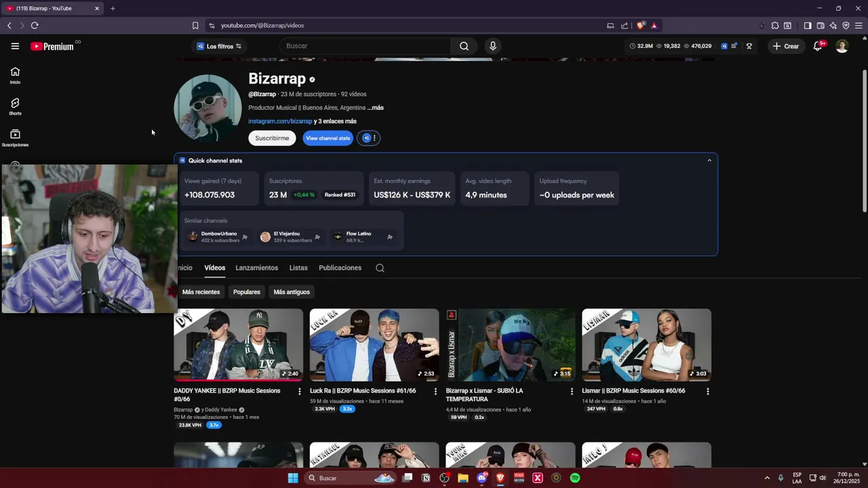Open instagram.com/bizarrap link

280,121
